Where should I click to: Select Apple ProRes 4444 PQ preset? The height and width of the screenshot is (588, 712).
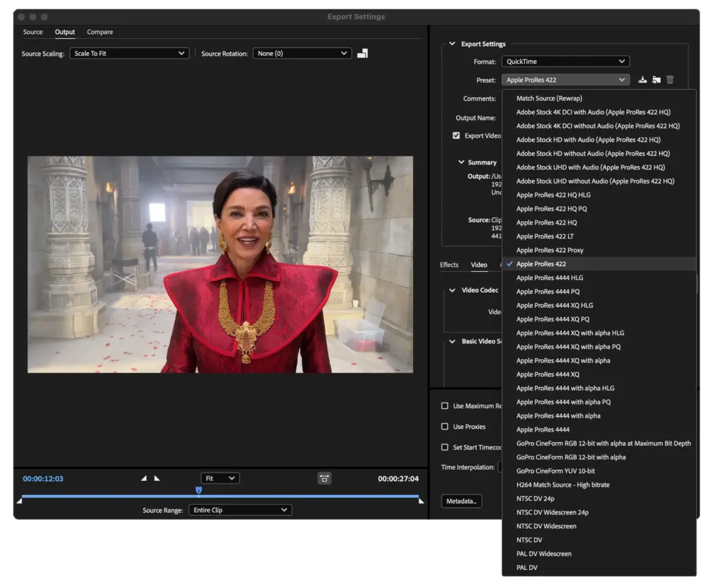click(599, 291)
